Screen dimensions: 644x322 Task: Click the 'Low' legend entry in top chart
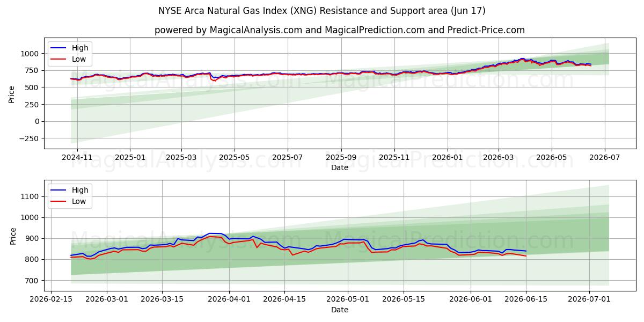tap(79, 59)
